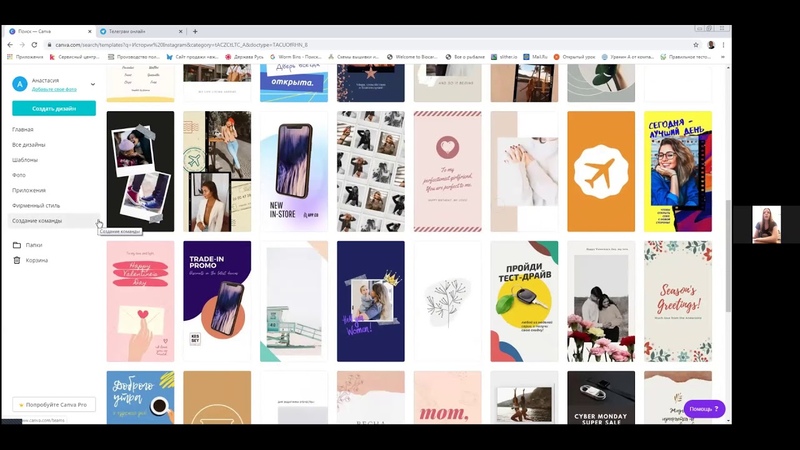Open the 'New In-Store' phone template
Image resolution: width=800 pixels, height=450 pixels.
click(x=294, y=171)
